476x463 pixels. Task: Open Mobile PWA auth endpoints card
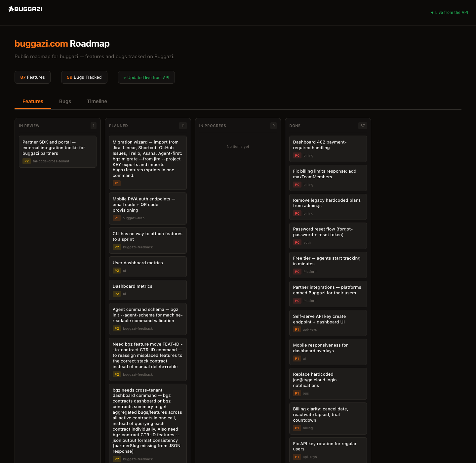[148, 208]
